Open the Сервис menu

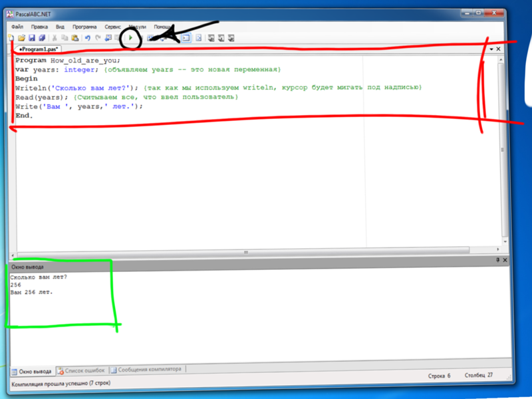pos(112,27)
